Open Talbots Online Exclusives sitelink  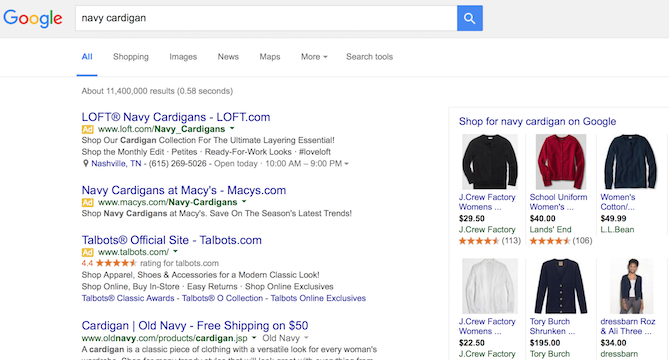coord(318,298)
